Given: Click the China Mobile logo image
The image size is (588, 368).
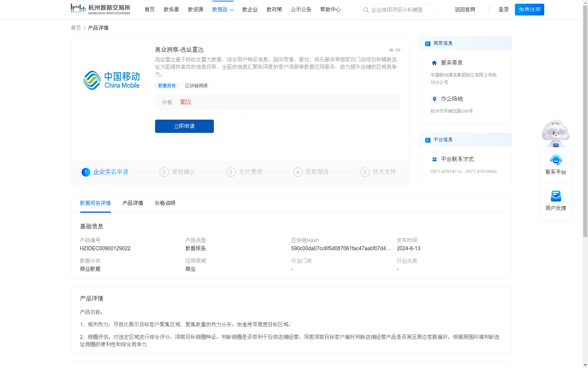Looking at the screenshot, I should [x=111, y=80].
